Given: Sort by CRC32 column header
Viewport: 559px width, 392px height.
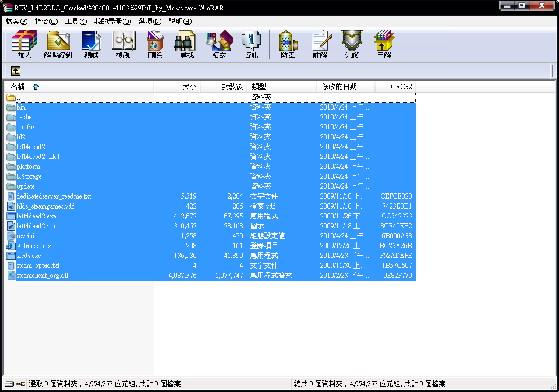Looking at the screenshot, I should click(395, 87).
